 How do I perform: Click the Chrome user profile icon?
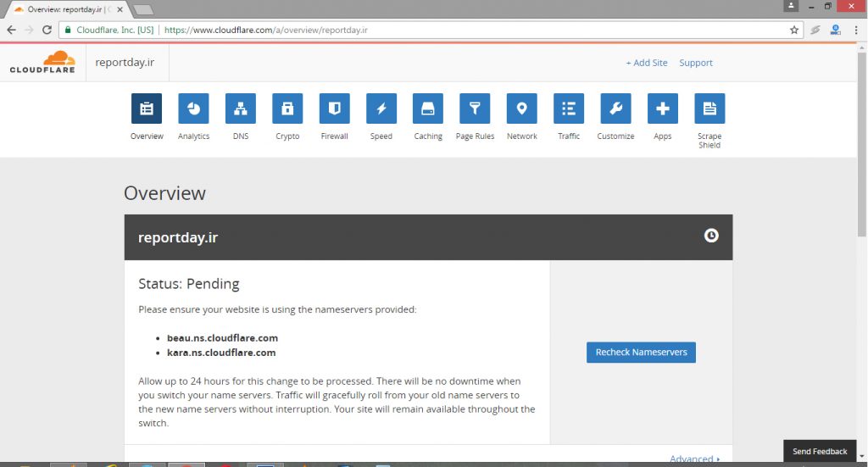(x=791, y=6)
